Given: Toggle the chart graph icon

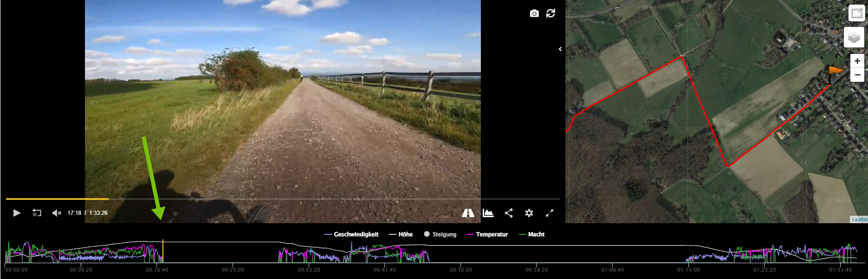Looking at the screenshot, I should click(x=488, y=213).
